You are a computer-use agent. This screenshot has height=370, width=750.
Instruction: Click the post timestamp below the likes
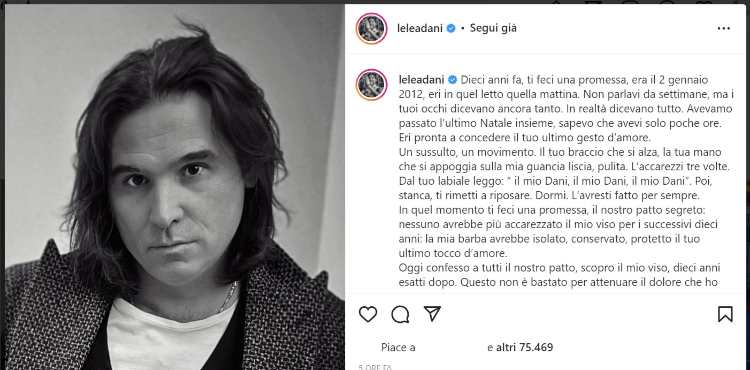pyautogui.click(x=375, y=367)
